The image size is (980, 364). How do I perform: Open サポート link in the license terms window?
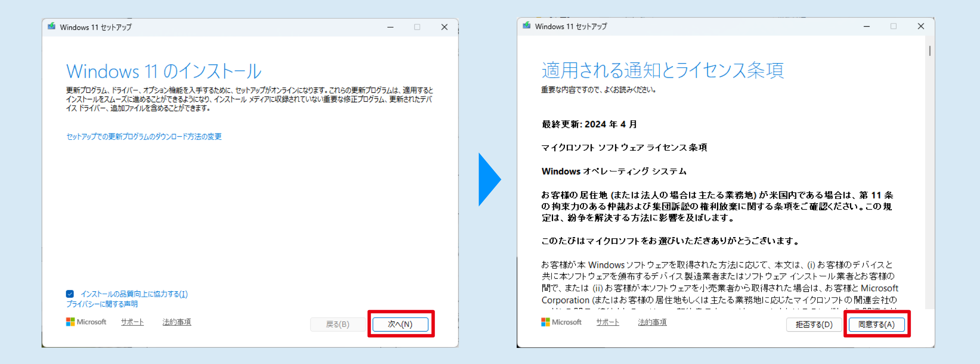coord(607,322)
